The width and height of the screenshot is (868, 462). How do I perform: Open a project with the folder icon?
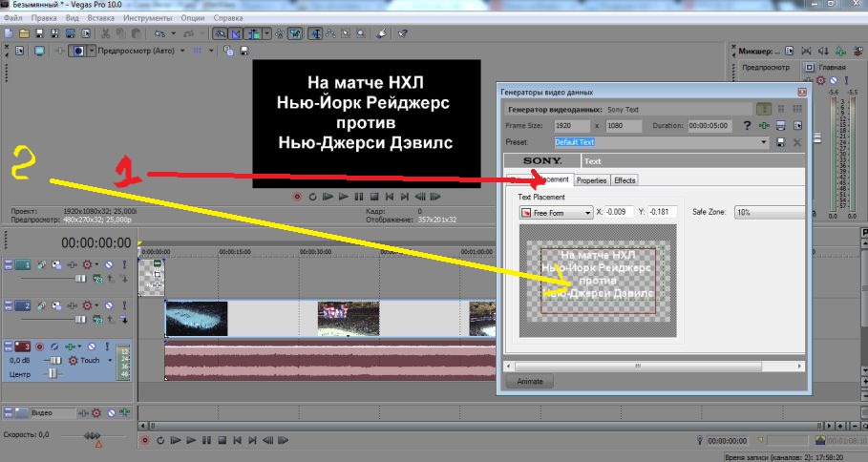[x=24, y=33]
